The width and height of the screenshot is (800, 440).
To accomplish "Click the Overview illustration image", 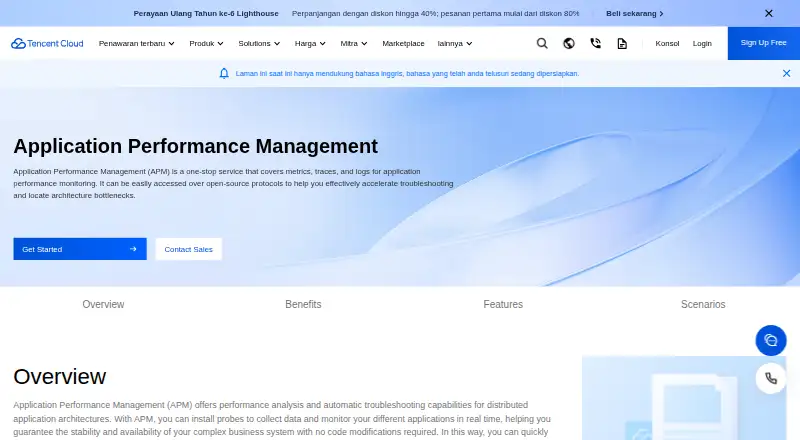I will pyautogui.click(x=684, y=398).
